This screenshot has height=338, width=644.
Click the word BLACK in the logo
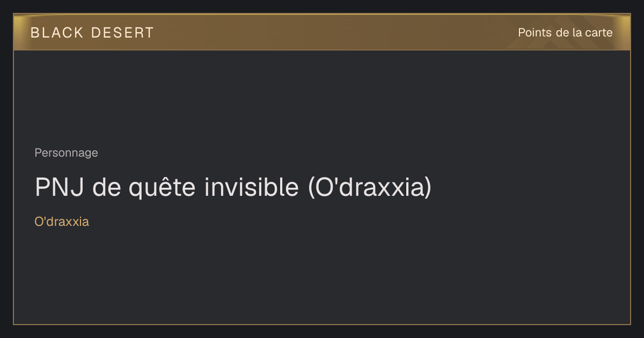[x=57, y=33]
